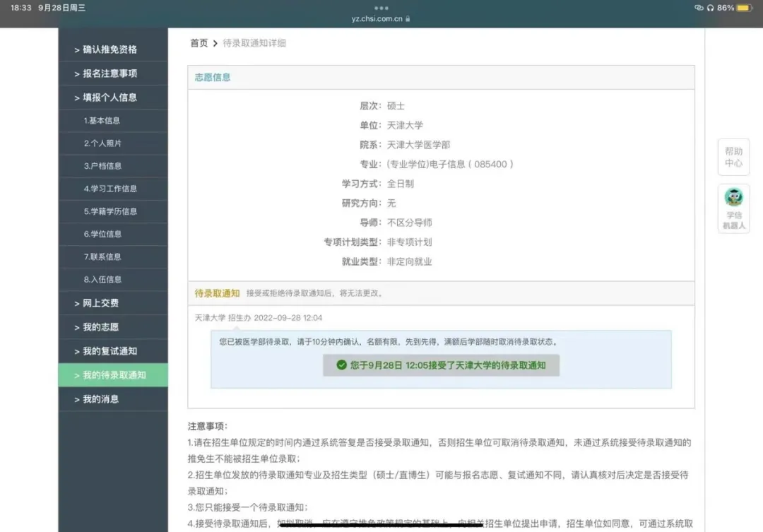Select 5.学籍学历信息 sub-item

[113, 211]
